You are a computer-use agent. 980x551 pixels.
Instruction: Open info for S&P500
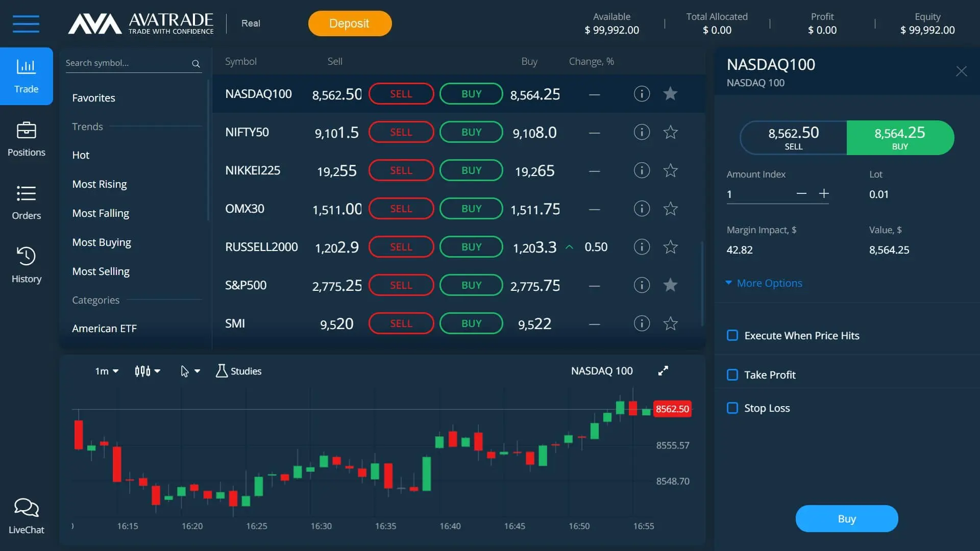coord(642,285)
